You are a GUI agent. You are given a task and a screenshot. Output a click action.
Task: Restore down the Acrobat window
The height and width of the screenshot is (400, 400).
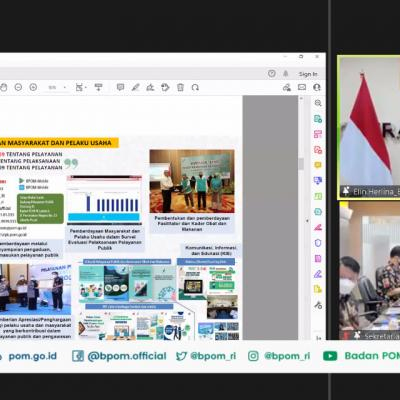click(x=301, y=57)
